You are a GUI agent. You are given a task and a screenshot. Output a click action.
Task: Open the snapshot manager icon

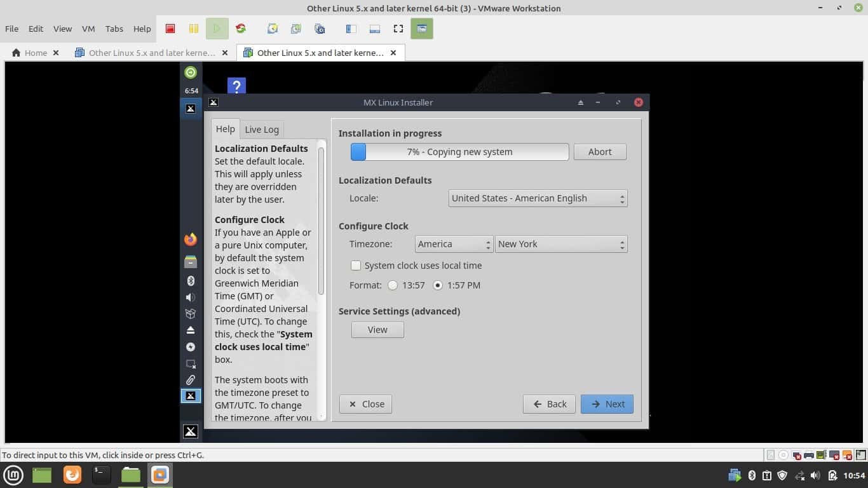pos(320,29)
